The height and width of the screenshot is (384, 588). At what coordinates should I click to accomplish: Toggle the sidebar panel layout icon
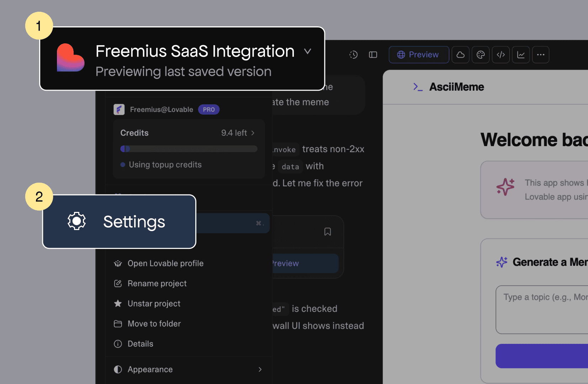pyautogui.click(x=373, y=55)
